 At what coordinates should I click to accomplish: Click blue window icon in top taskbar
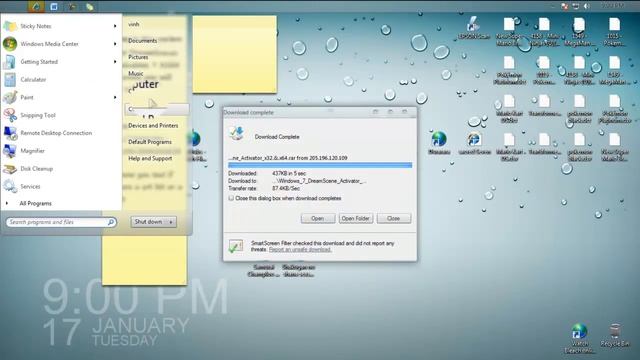click(54, 7)
